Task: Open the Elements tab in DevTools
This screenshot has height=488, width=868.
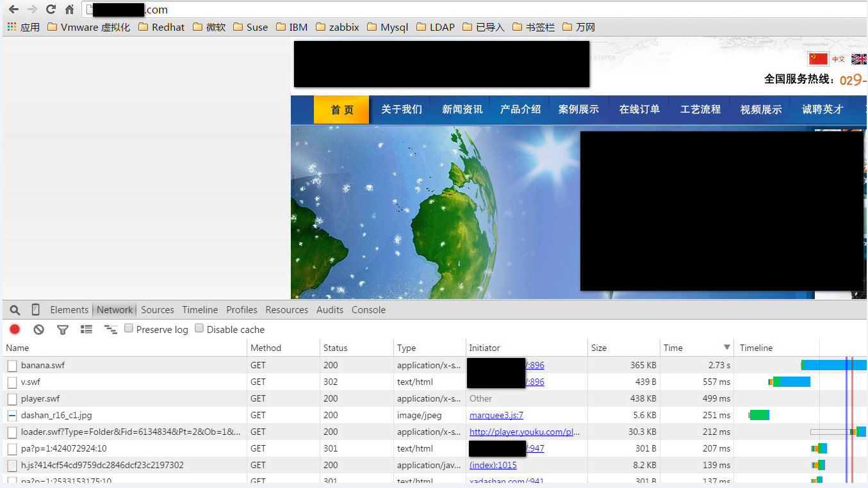Action: (x=69, y=310)
